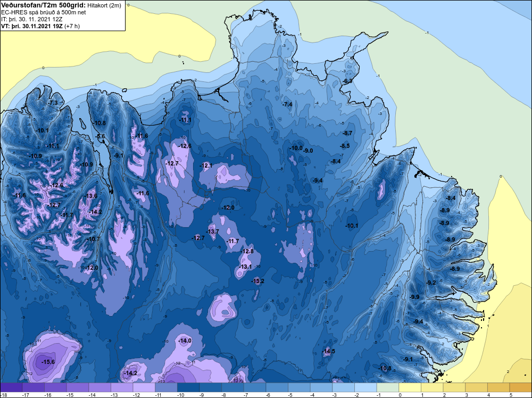Image resolution: width=532 pixels, height=398 pixels.
Task: Click the -5.6 temperature label
Action: (x=101, y=136)
